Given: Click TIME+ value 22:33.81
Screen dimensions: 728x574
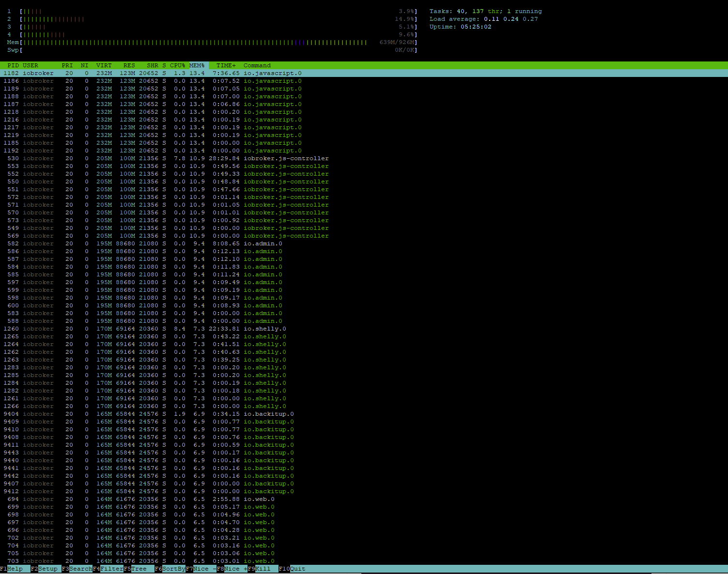Looking at the screenshot, I should point(224,329).
